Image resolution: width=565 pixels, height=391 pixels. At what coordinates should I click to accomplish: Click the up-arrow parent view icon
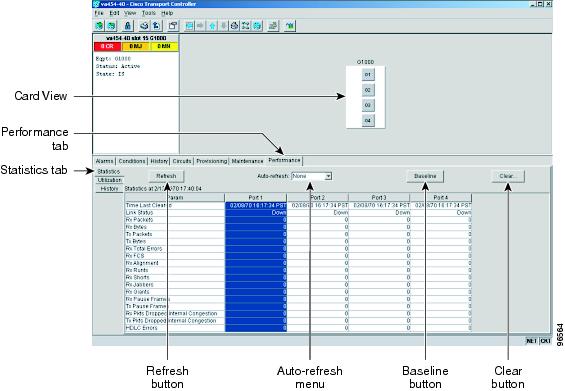tap(212, 26)
